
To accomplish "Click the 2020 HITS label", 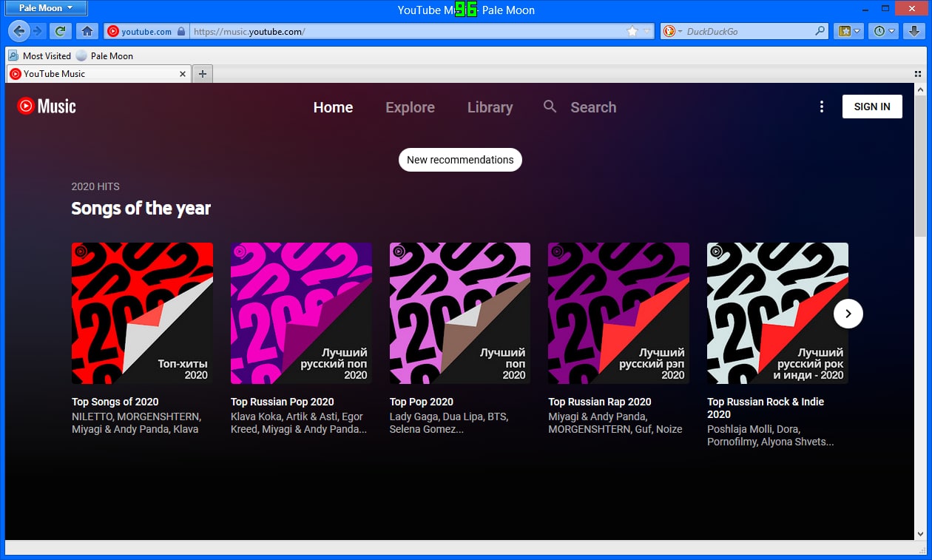I will click(95, 186).
